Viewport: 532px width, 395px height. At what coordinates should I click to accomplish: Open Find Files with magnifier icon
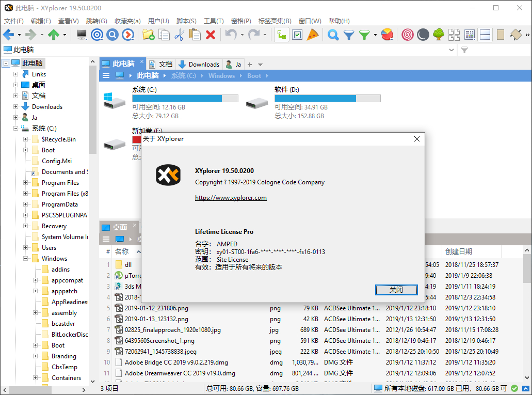(x=333, y=35)
